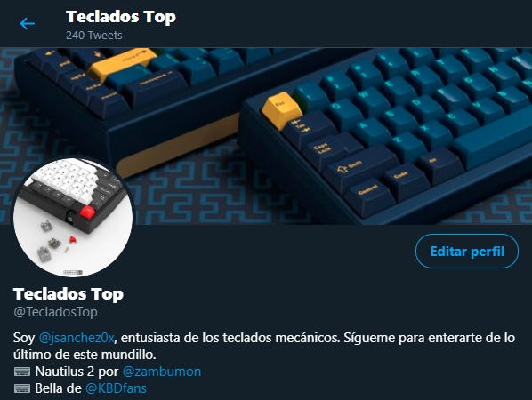Click the Editar perfil button
This screenshot has width=532, height=400.
click(x=467, y=252)
